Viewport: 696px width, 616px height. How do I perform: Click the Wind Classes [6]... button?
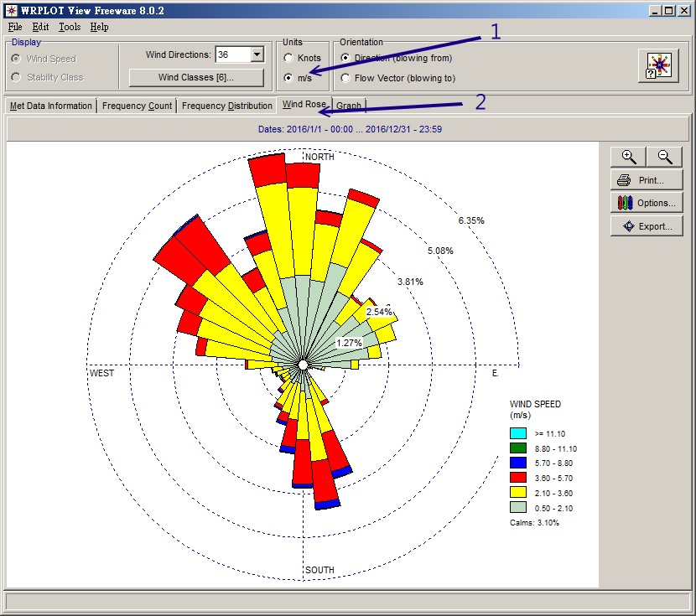[196, 78]
